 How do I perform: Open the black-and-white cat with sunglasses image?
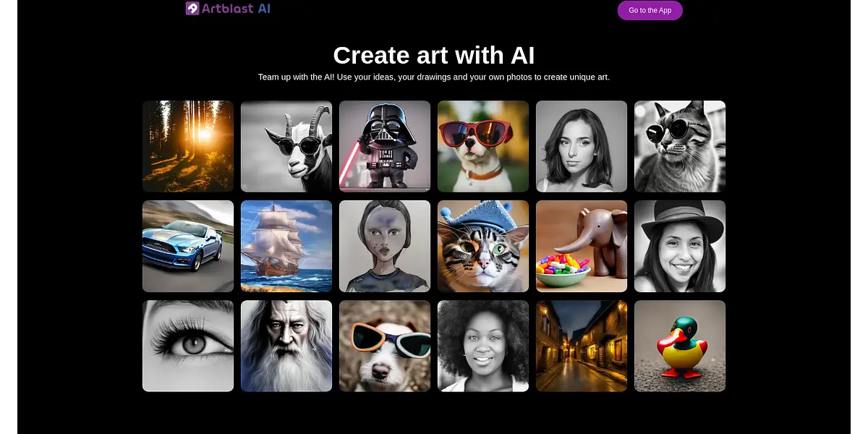coord(680,146)
